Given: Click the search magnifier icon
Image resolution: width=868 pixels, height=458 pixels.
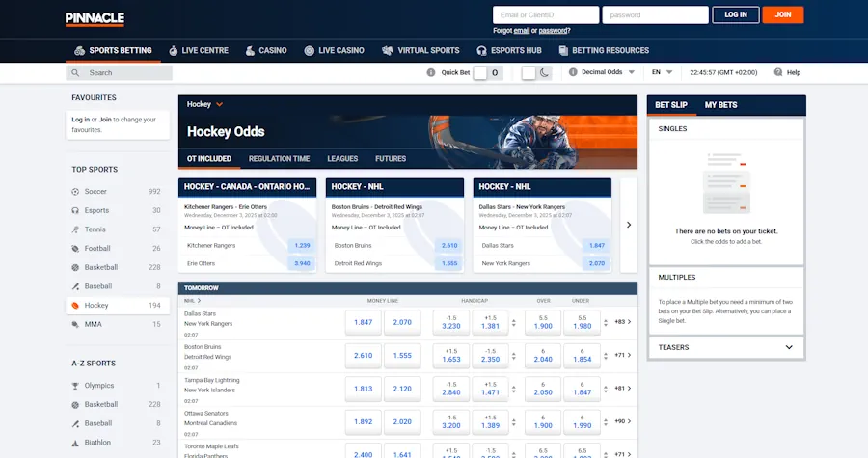Looking at the screenshot, I should tap(75, 73).
